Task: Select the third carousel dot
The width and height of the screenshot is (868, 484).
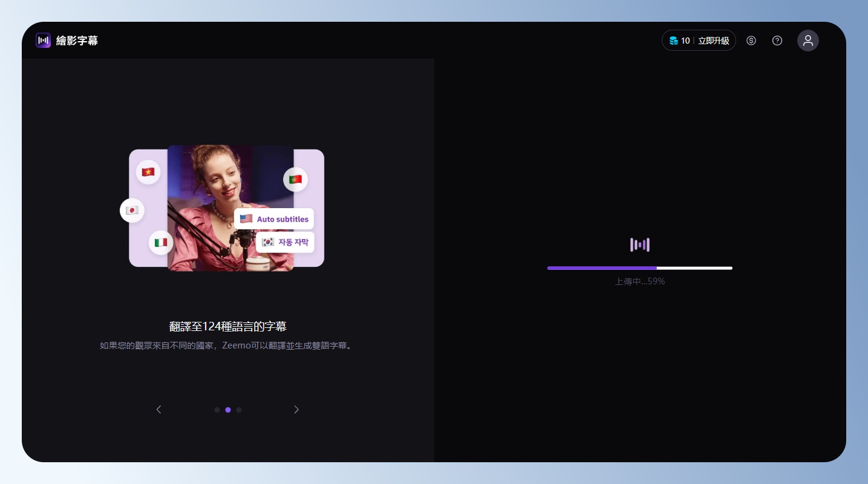Action: 239,410
